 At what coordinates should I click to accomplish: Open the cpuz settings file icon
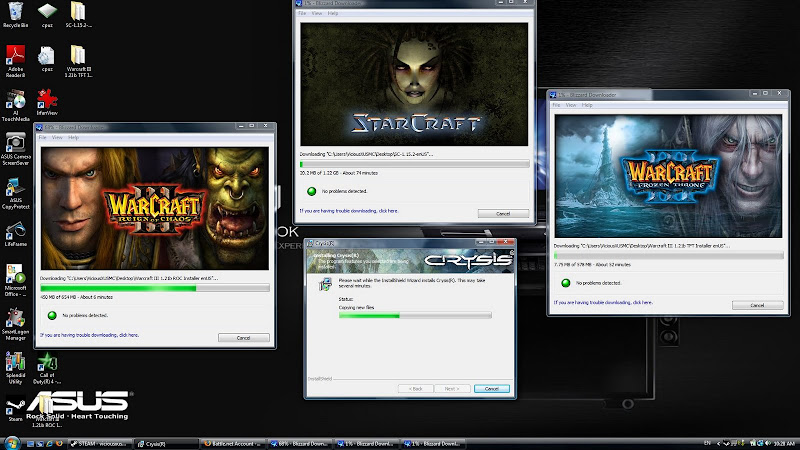tap(47, 59)
